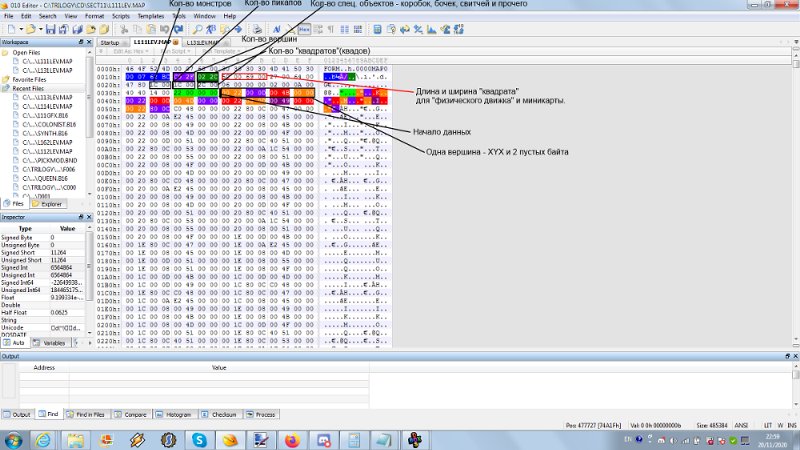
Task: Select Half Float row in Inspector
Action: (42, 312)
